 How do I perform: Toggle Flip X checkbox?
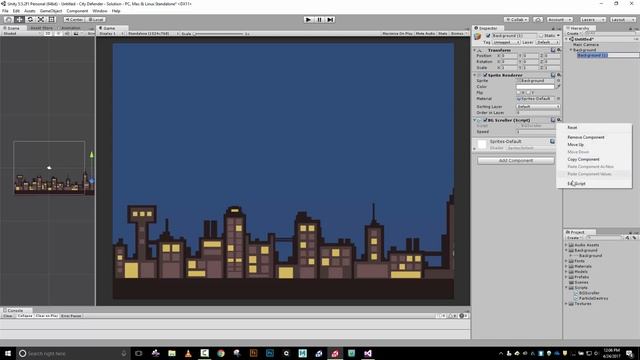tap(519, 93)
